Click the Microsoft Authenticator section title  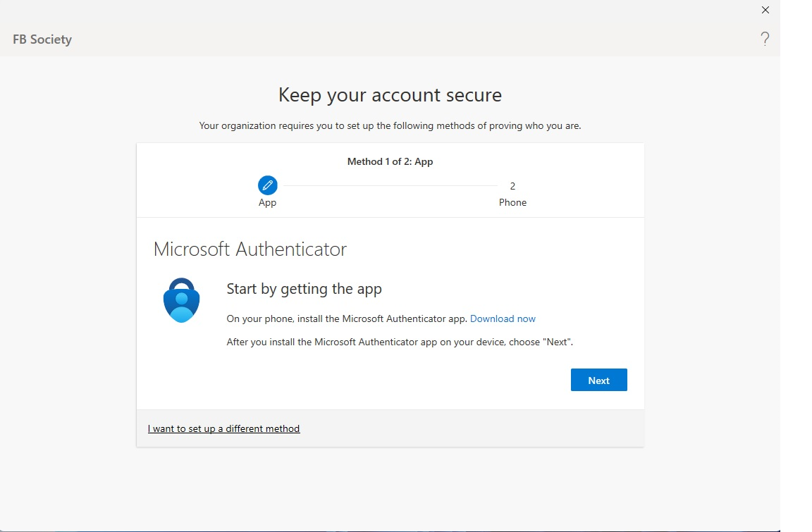pyautogui.click(x=250, y=249)
